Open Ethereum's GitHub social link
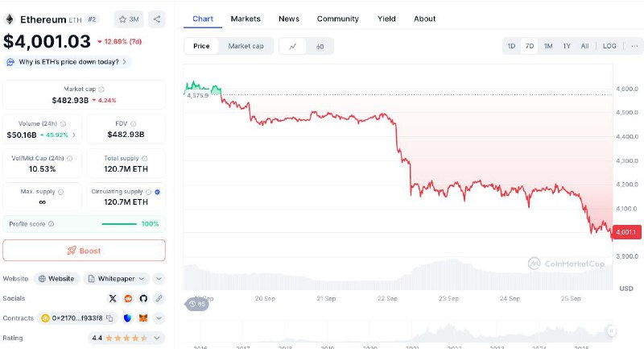Viewport: 644px width, 349px height. [x=144, y=299]
